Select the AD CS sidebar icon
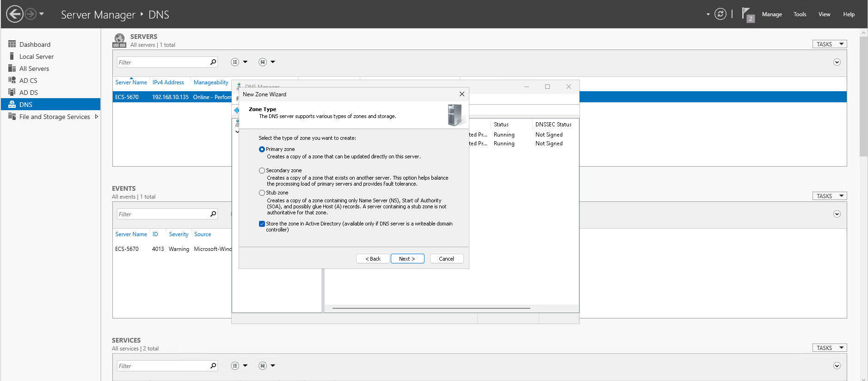The image size is (868, 381). [x=12, y=80]
